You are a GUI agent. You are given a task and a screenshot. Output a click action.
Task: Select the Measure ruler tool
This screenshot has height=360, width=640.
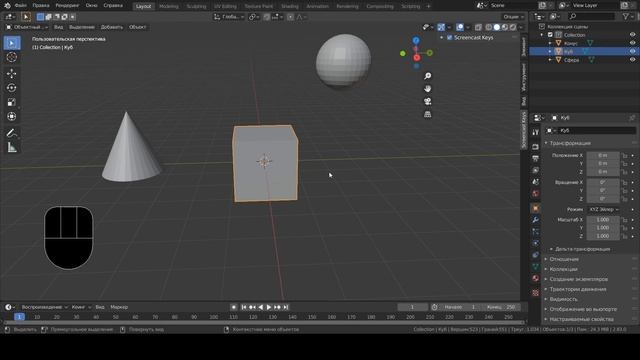[12, 147]
